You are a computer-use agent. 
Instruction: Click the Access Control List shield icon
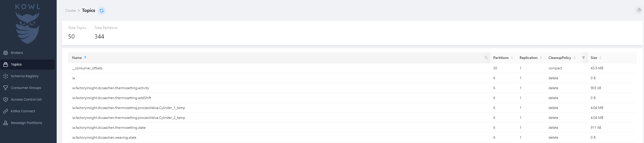(x=6, y=100)
